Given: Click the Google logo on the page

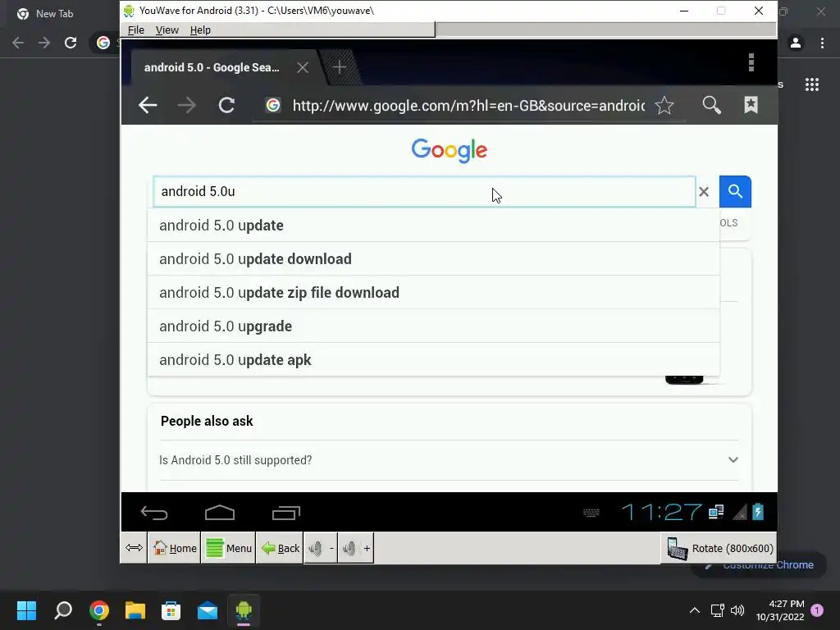Looking at the screenshot, I should (x=449, y=151).
